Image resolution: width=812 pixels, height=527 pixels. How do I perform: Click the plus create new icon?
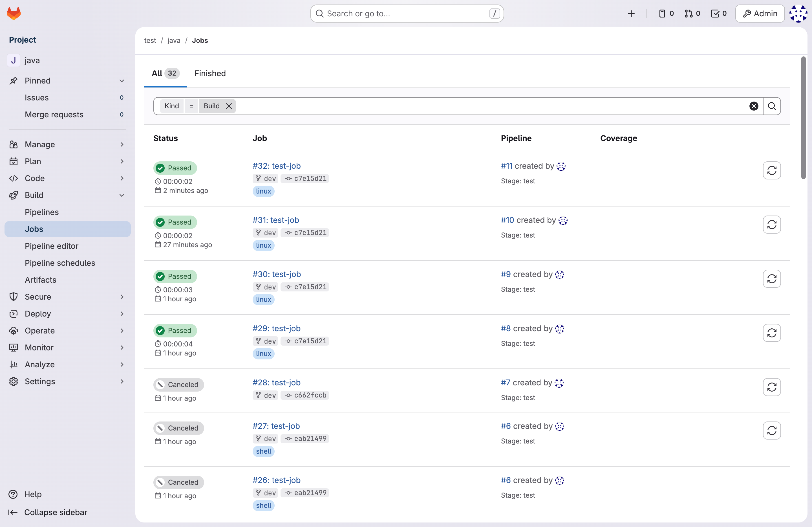coord(631,13)
